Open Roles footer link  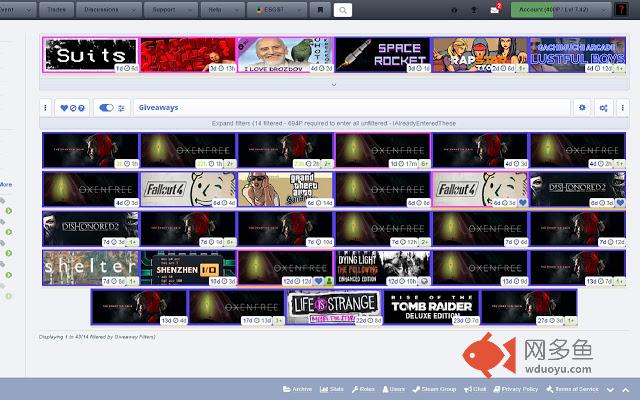tap(363, 389)
